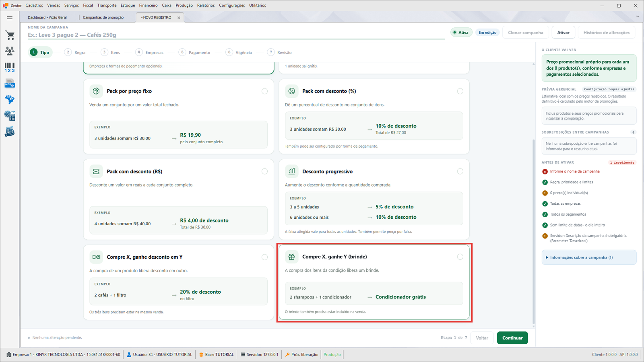
Task: Select Compre X, ganhe desconto em Y radio
Action: click(264, 257)
